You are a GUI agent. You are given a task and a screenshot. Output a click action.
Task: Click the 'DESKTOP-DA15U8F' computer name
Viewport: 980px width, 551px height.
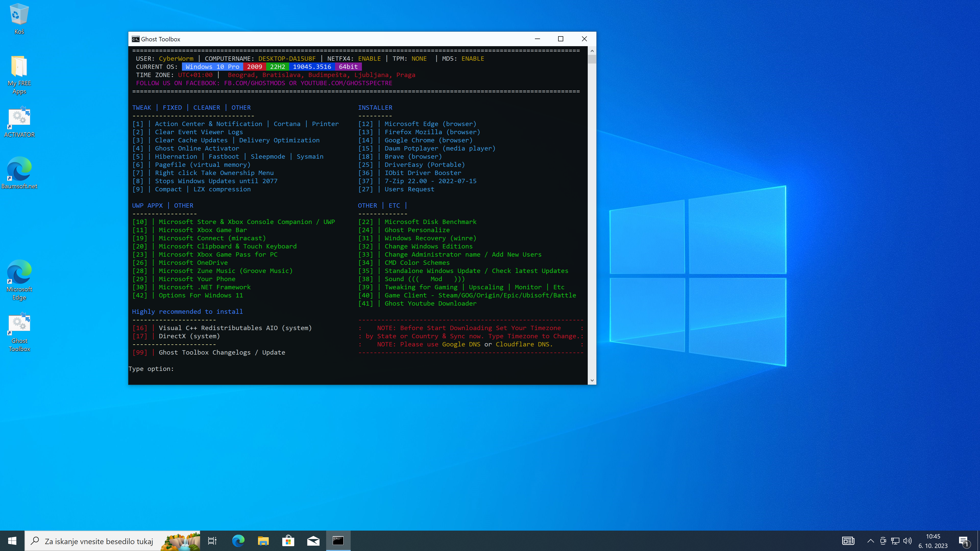pyautogui.click(x=287, y=59)
